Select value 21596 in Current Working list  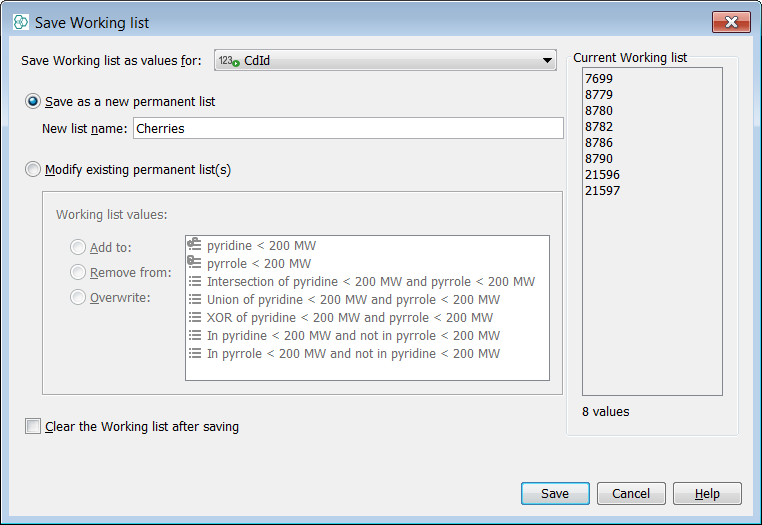tap(603, 174)
